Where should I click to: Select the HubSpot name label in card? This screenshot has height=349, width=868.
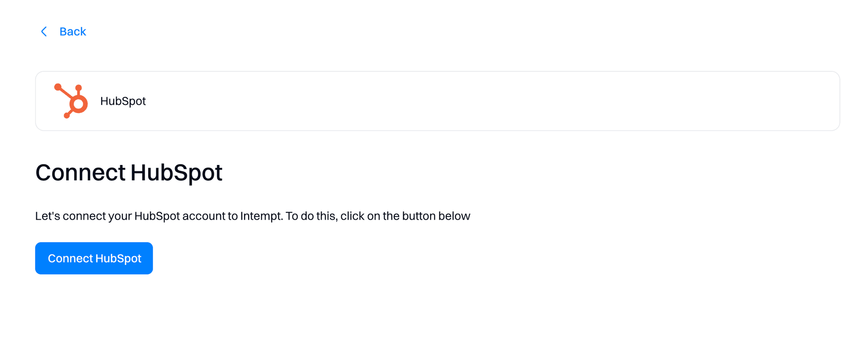[123, 101]
